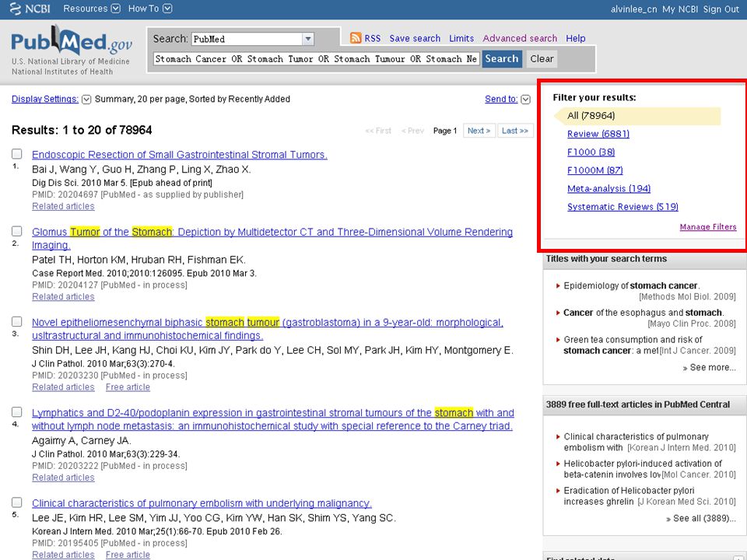Image resolution: width=747 pixels, height=560 pixels.
Task: Filter results by Review (6881)
Action: coord(598,134)
